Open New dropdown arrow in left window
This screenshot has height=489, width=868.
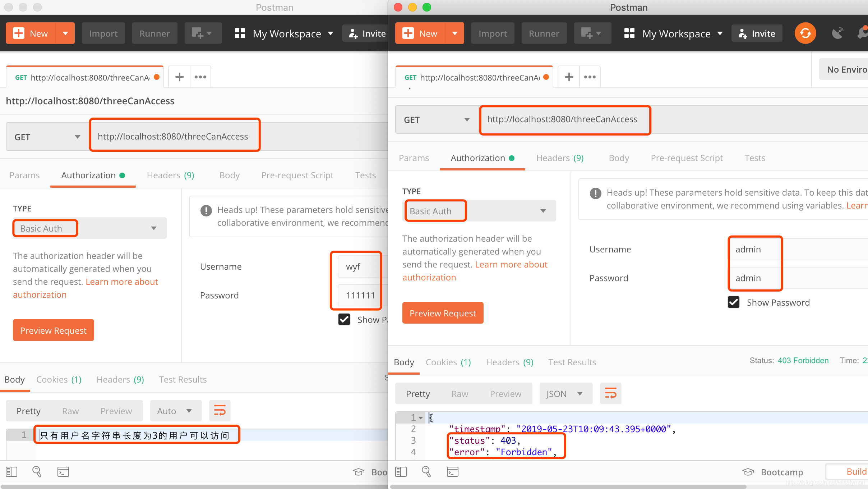65,33
